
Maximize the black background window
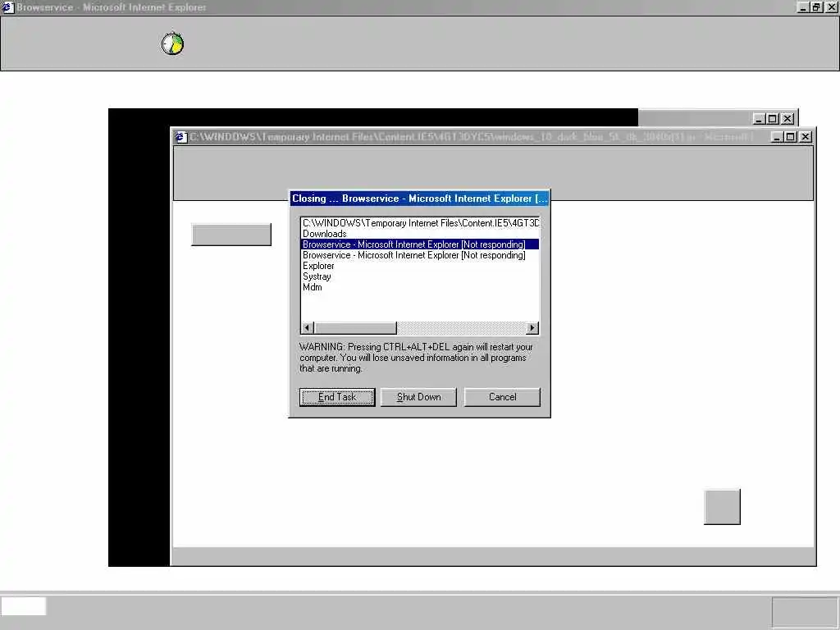773,119
